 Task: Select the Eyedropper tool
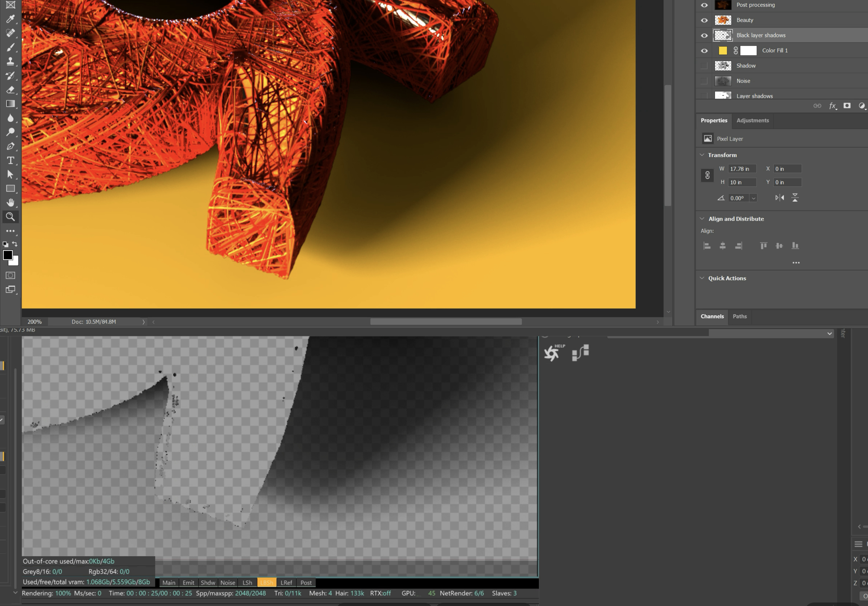point(10,19)
